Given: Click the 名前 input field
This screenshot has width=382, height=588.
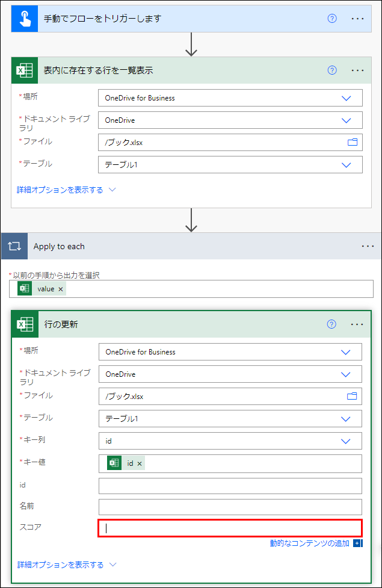Looking at the screenshot, I should coord(230,507).
